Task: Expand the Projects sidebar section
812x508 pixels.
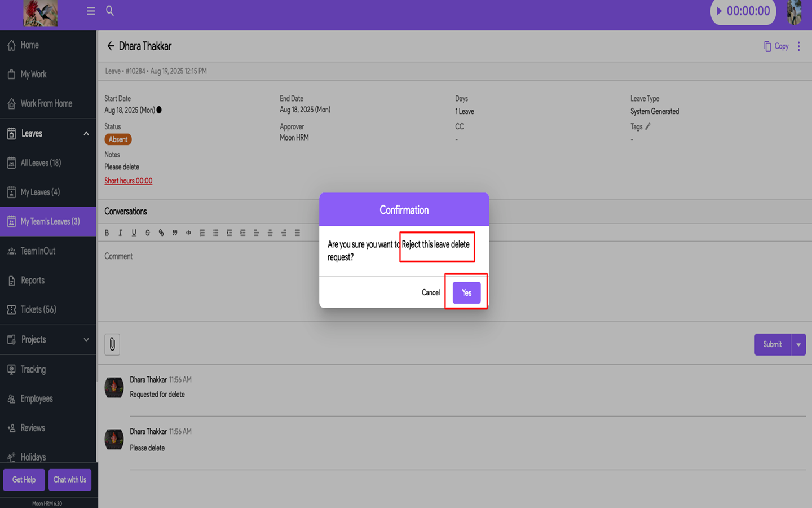Action: 86,340
